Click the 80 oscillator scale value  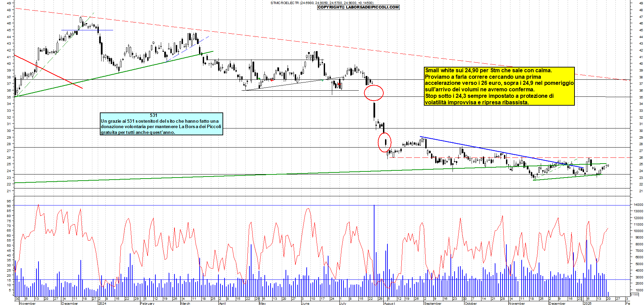[9, 216]
